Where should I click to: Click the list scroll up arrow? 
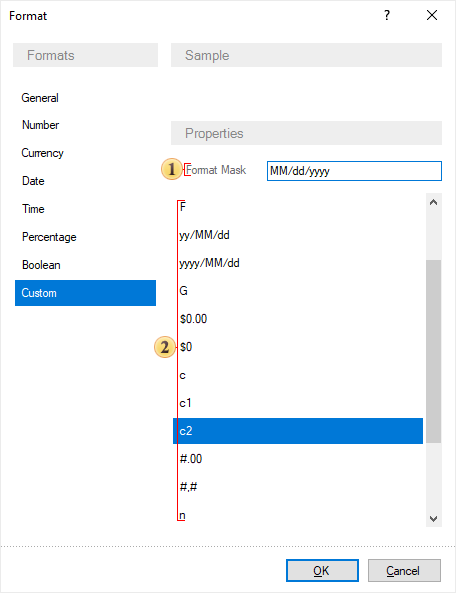pos(434,203)
